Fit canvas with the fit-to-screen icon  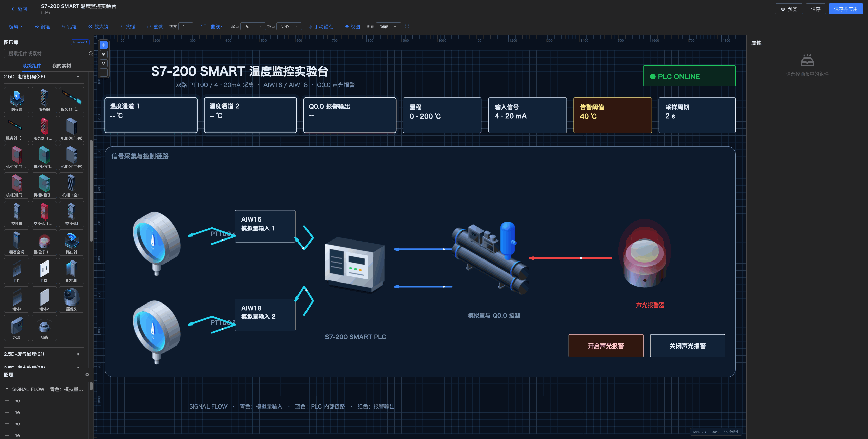click(104, 72)
